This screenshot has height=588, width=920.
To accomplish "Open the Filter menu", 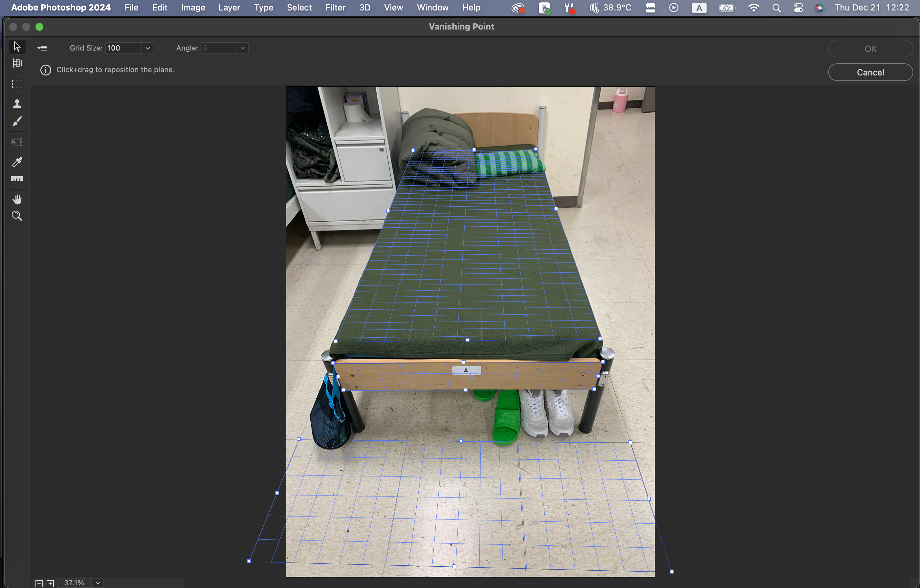I will [335, 8].
